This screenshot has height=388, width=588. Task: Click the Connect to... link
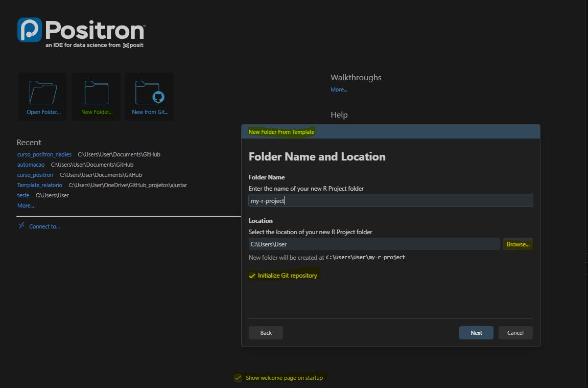click(44, 226)
